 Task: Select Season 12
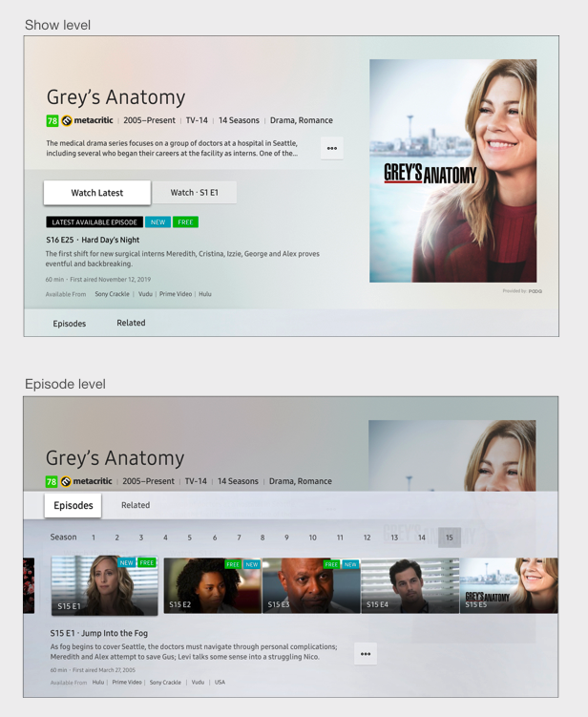(x=367, y=538)
